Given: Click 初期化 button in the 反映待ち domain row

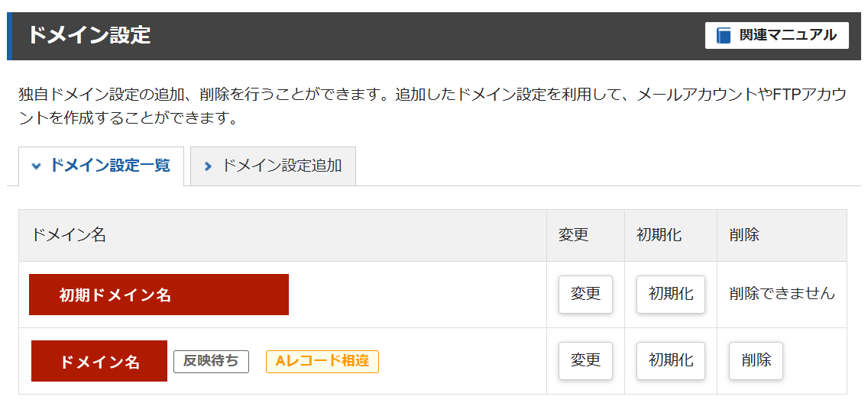Looking at the screenshot, I should (x=670, y=360).
